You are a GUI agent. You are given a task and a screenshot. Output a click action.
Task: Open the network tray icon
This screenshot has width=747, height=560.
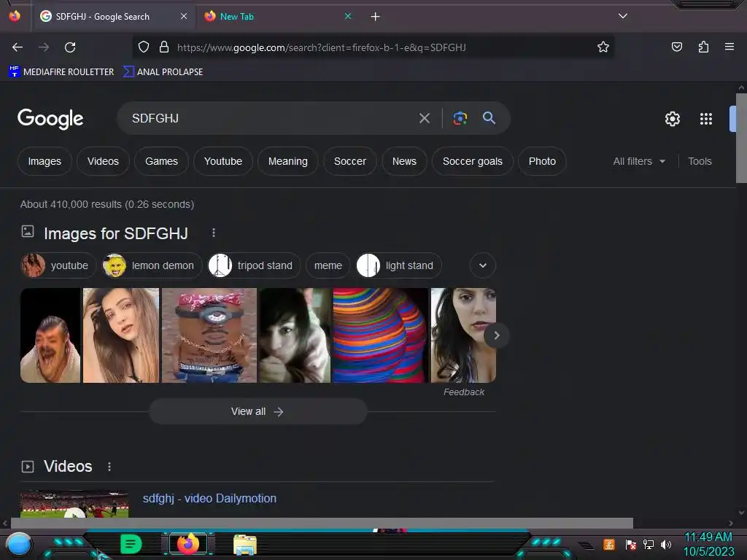tap(649, 544)
